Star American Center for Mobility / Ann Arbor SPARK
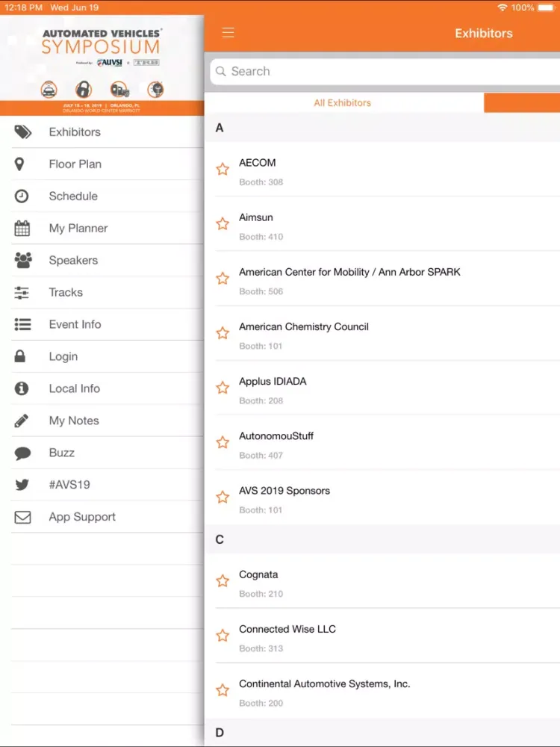 tap(223, 278)
